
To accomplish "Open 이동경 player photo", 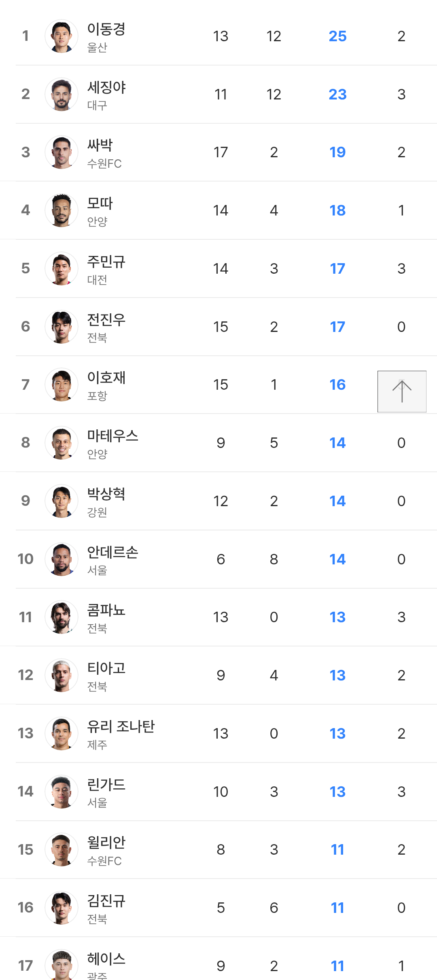I will pos(62,36).
